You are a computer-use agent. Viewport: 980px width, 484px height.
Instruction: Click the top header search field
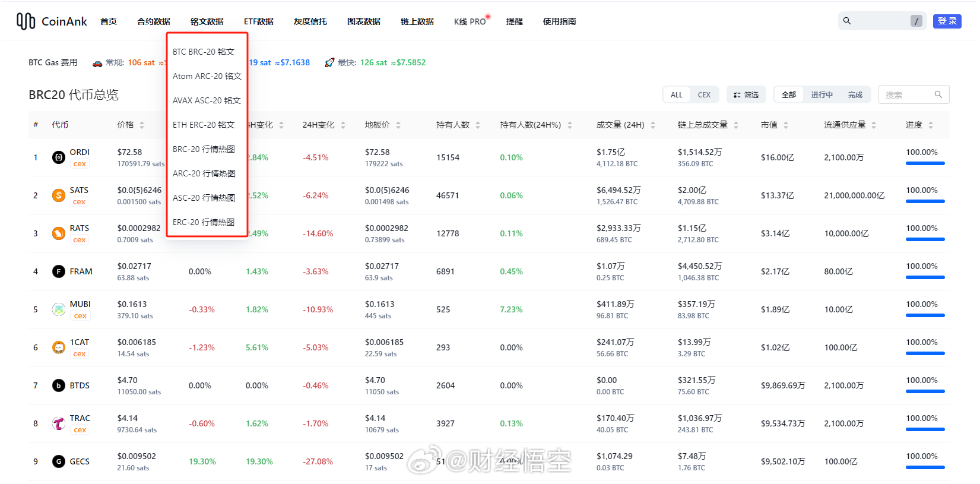click(883, 21)
